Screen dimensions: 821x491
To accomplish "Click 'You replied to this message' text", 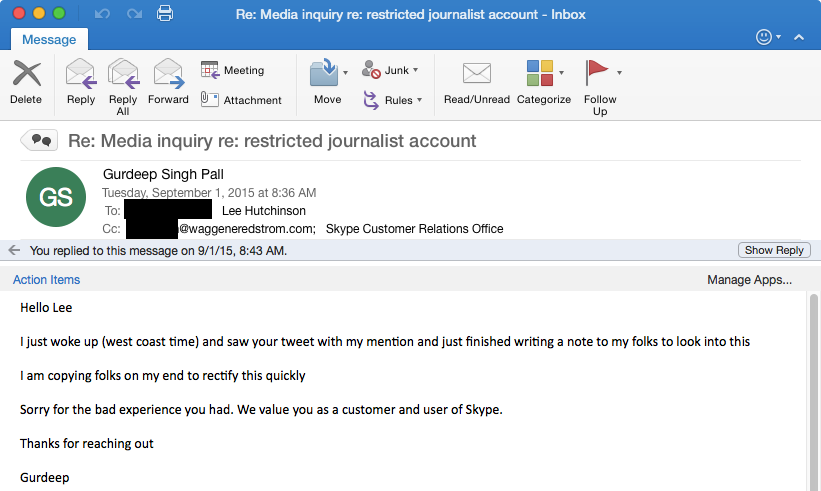I will pos(158,251).
